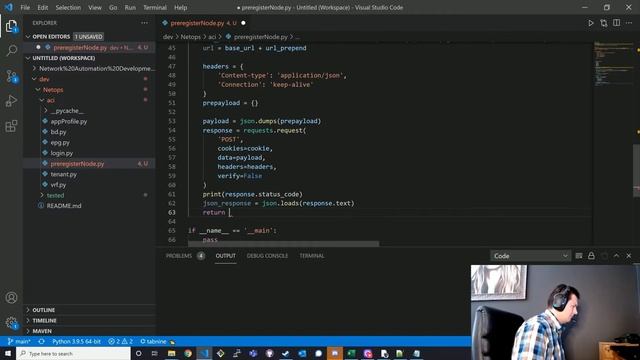Open Explorer panel ellipsis menu
The width and height of the screenshot is (640, 360).
coord(144,23)
